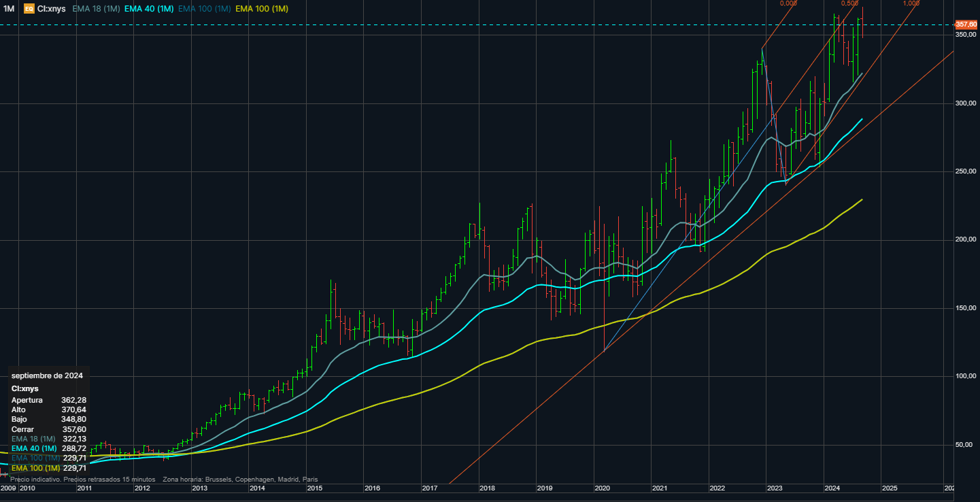Toggle EMA 18 (1M) indicator in the top legend

95,9
